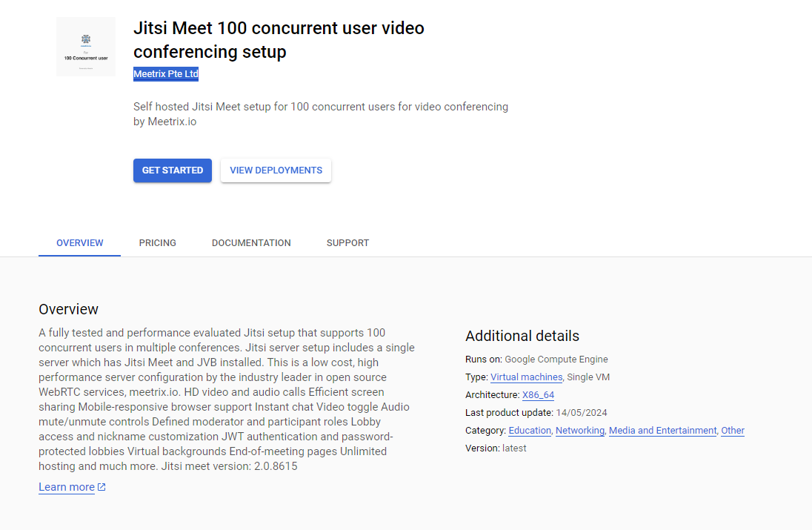
Task: Click the Other category link
Action: click(x=733, y=430)
